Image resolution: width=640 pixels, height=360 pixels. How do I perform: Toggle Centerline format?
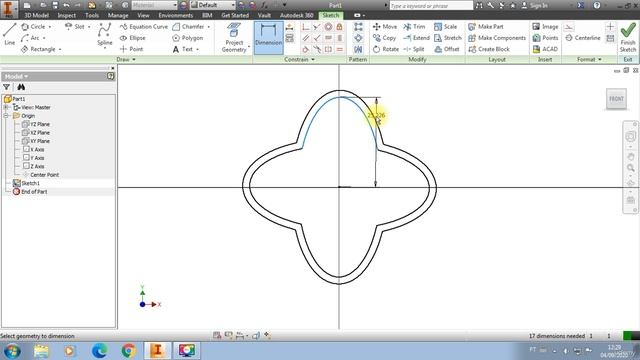pyautogui.click(x=583, y=38)
